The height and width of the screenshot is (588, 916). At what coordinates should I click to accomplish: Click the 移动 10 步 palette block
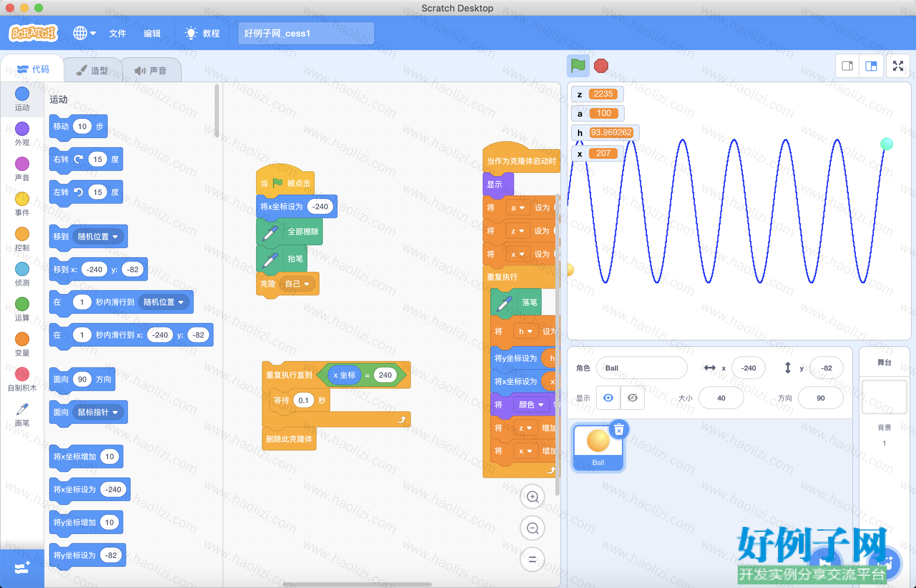coord(78,126)
